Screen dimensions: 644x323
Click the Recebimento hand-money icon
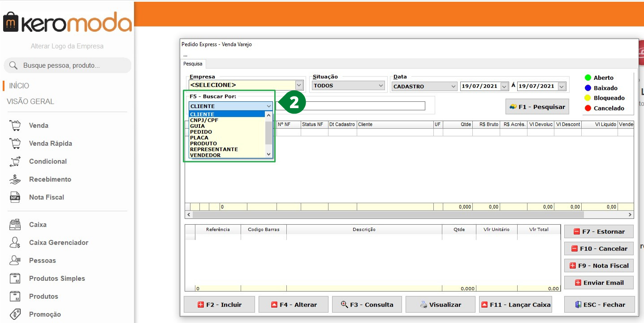(15, 179)
